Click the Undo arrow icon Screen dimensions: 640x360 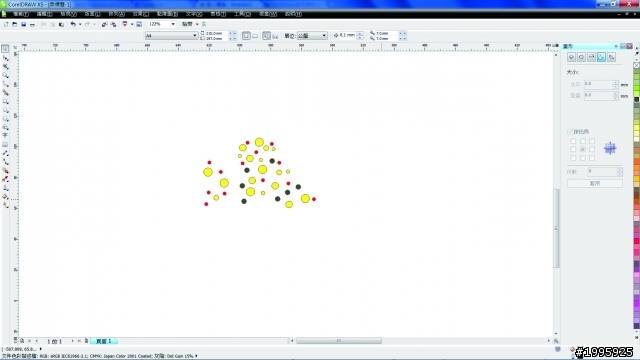[73, 24]
